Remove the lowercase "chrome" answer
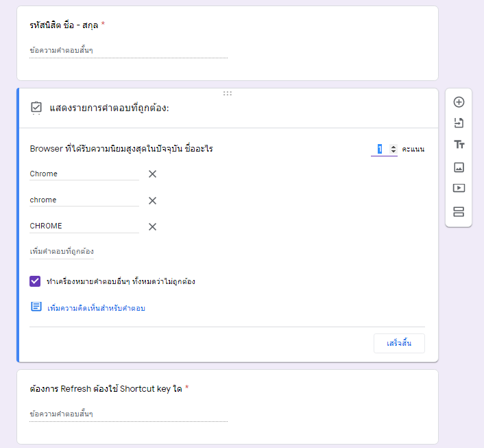This screenshot has height=448, width=484. click(152, 200)
